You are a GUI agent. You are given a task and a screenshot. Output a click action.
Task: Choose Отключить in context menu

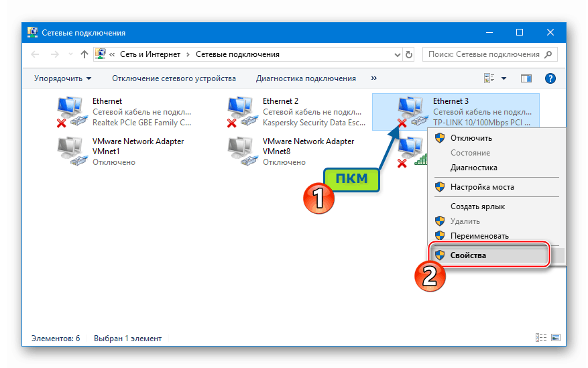pos(471,138)
